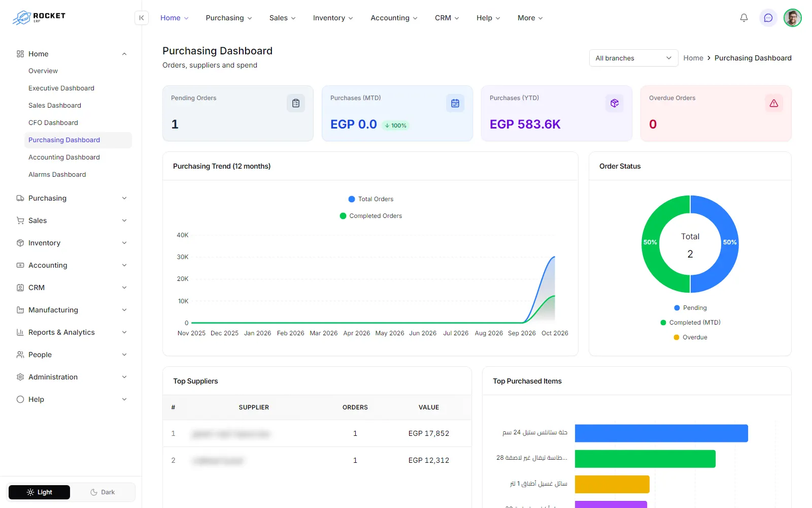
Task: Open Alarms Dashboard in sidebar
Action: coord(57,174)
